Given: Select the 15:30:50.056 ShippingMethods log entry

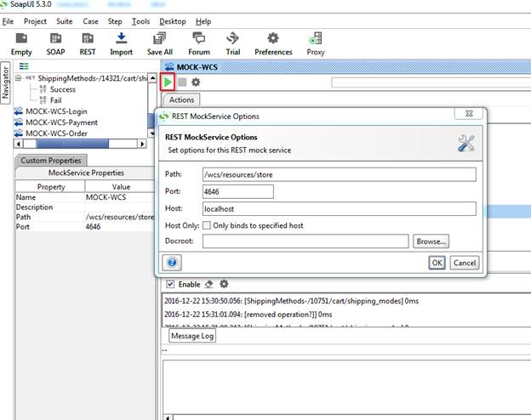Looking at the screenshot, I should click(x=291, y=301).
